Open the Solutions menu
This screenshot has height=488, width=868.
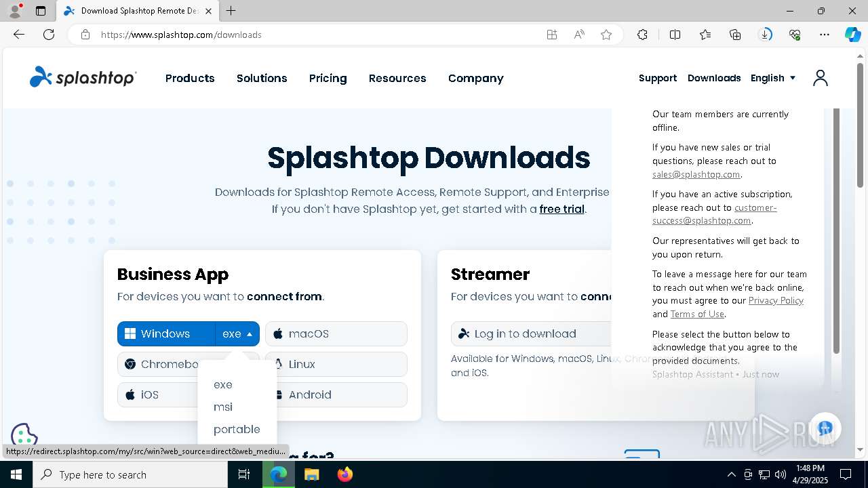(262, 78)
